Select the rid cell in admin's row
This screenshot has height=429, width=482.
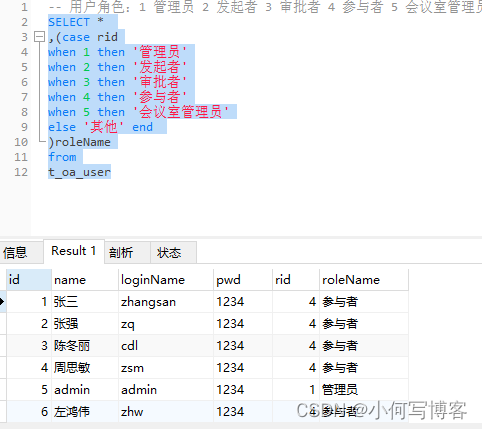point(296,390)
